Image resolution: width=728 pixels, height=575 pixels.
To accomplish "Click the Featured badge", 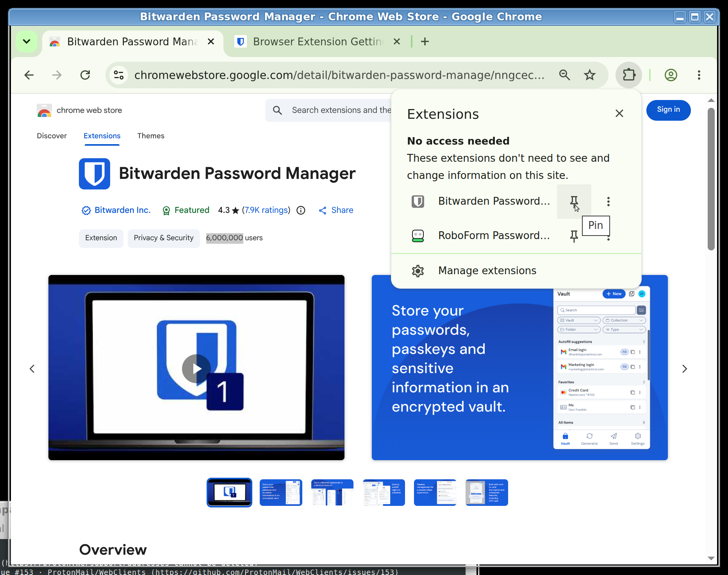I will (x=186, y=210).
